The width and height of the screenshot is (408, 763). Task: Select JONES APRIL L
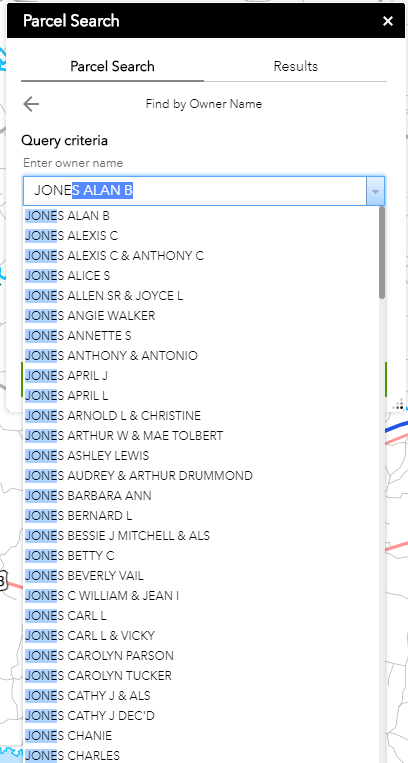click(x=201, y=395)
